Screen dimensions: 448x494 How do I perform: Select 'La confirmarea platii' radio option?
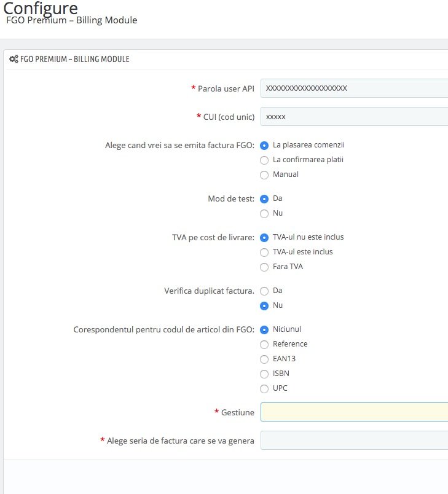[264, 160]
